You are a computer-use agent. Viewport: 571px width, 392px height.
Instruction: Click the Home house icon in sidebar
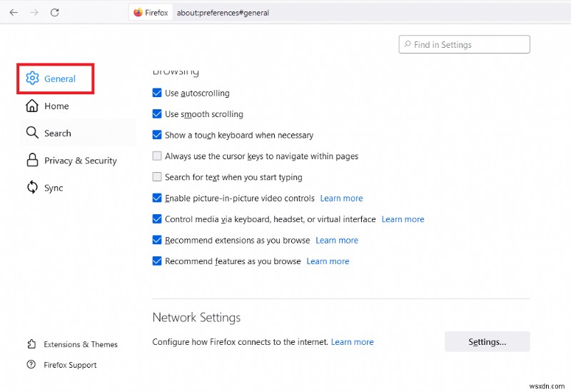coord(32,106)
